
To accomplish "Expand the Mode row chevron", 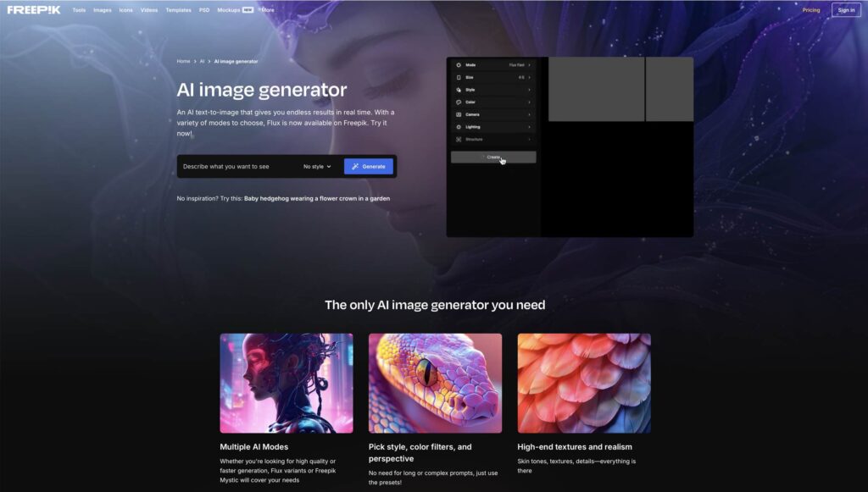I will 529,65.
